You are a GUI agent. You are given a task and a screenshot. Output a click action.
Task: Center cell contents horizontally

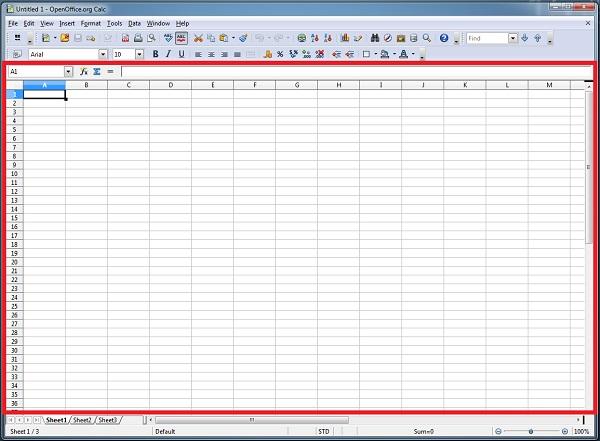[x=211, y=54]
